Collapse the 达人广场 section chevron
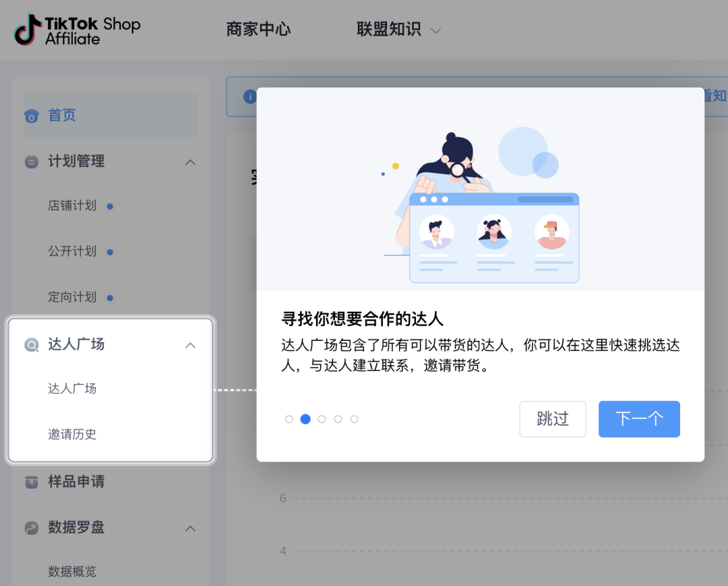Screen dimensions: 728x586 pos(190,344)
